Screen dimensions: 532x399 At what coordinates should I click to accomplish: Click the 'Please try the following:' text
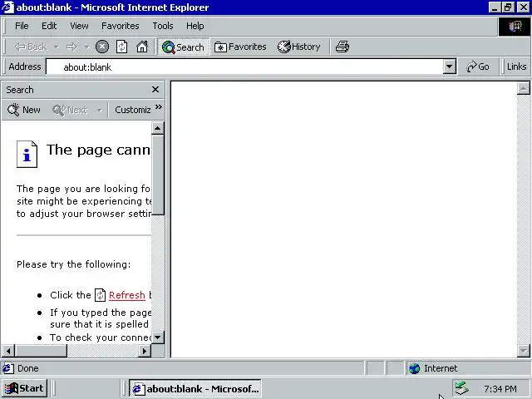(73, 264)
